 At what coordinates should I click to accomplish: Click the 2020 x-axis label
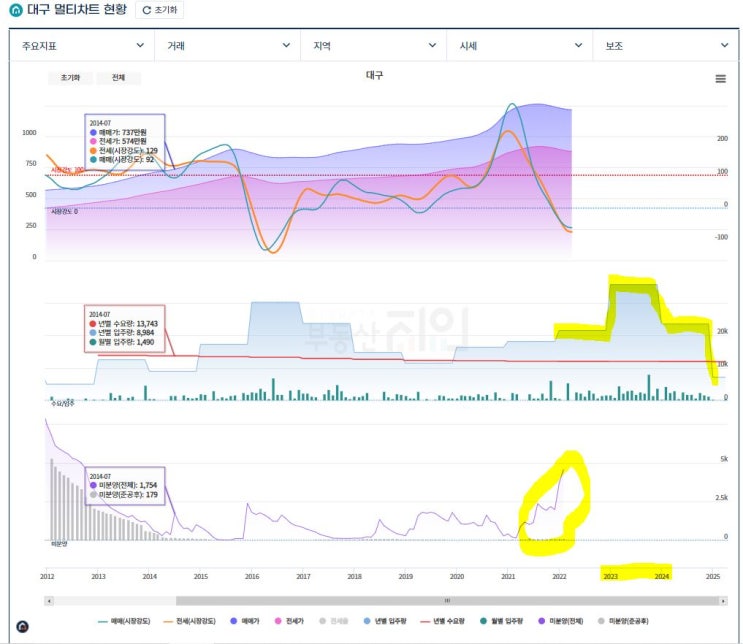pyautogui.click(x=457, y=576)
